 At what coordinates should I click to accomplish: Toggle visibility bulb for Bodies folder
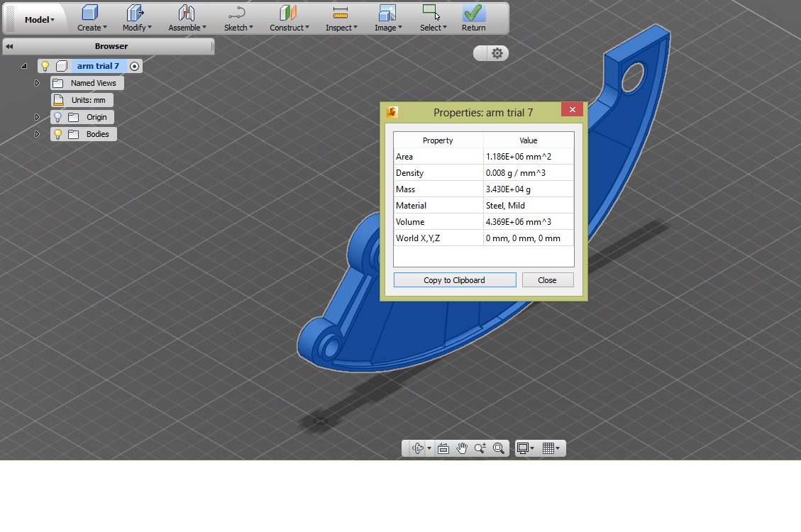(x=57, y=134)
